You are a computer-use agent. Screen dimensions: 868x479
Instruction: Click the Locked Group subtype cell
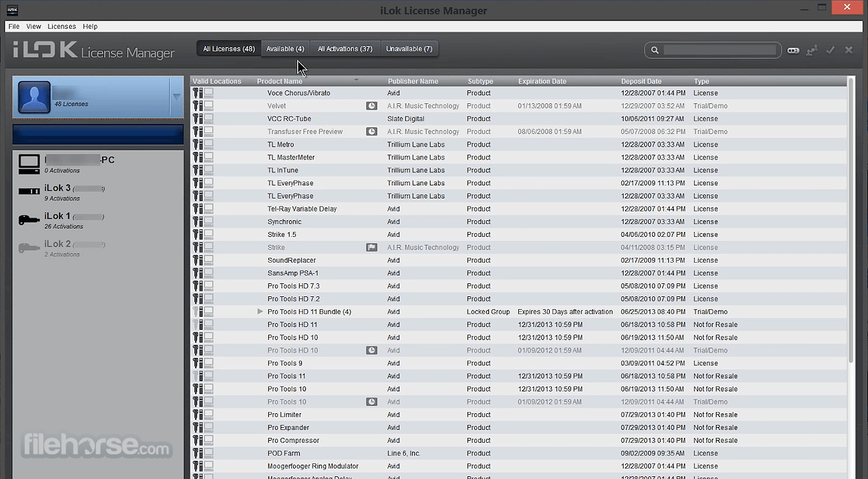[x=489, y=312]
